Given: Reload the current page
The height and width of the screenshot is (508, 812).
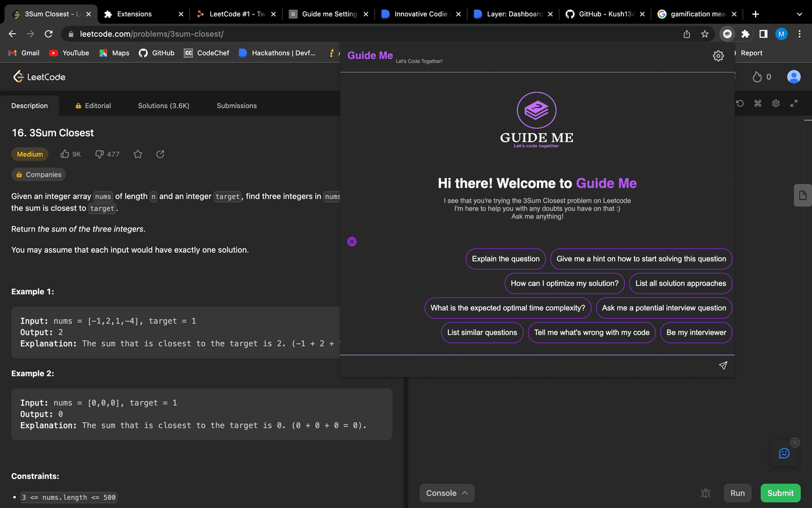Looking at the screenshot, I should (x=48, y=34).
